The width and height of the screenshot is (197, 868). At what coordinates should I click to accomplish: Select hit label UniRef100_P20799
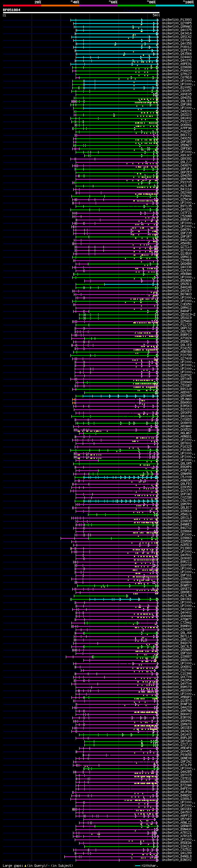(x=177, y=355)
